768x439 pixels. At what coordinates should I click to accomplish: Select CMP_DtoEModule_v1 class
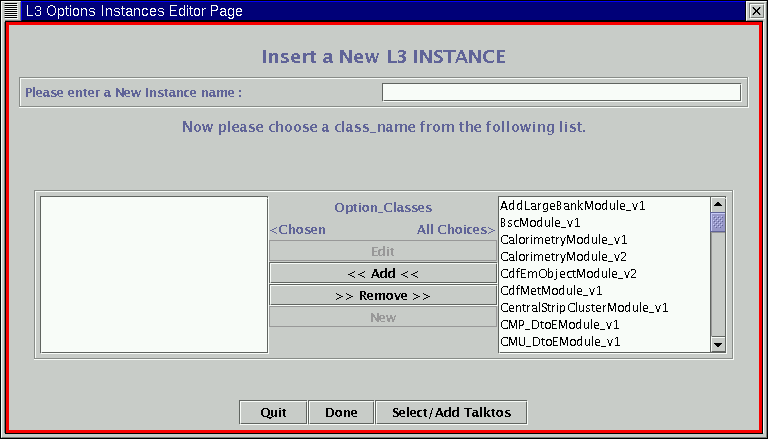coord(559,325)
